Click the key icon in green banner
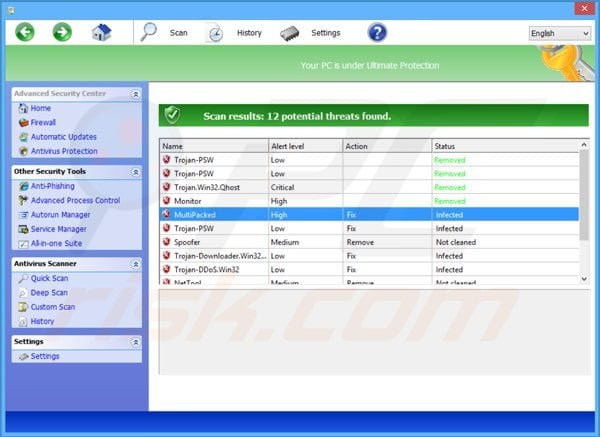 (x=565, y=62)
